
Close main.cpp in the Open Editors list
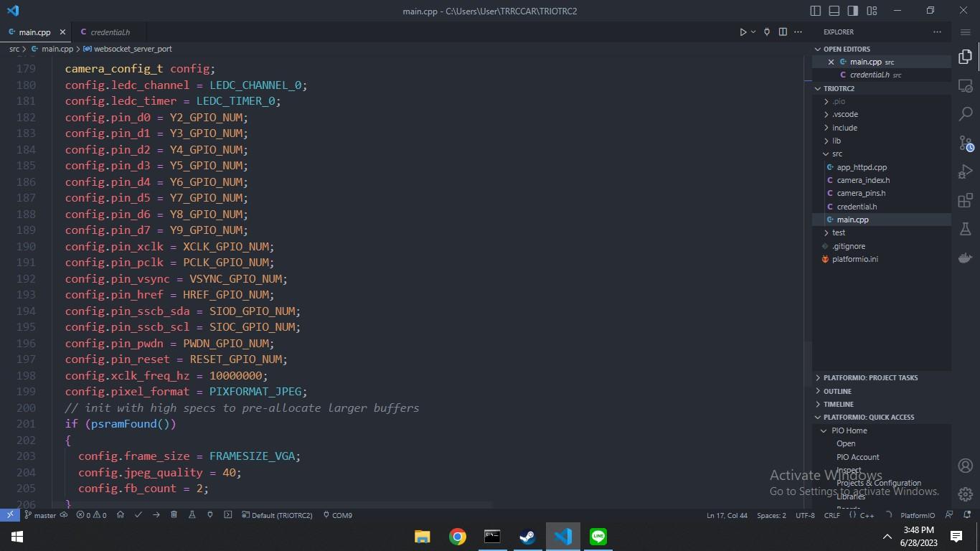[831, 62]
